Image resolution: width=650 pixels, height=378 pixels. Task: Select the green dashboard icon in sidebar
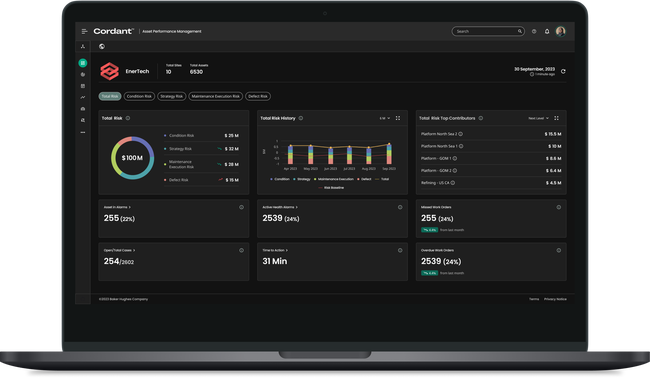point(82,63)
